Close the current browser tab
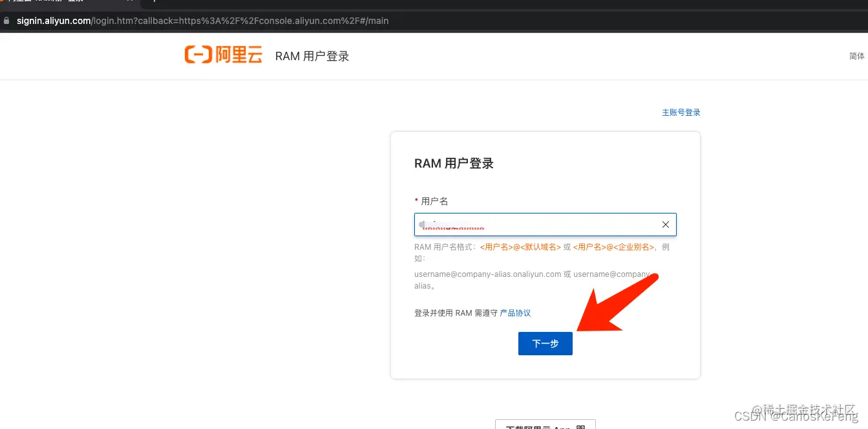Image resolution: width=868 pixels, height=429 pixels. coord(131,1)
